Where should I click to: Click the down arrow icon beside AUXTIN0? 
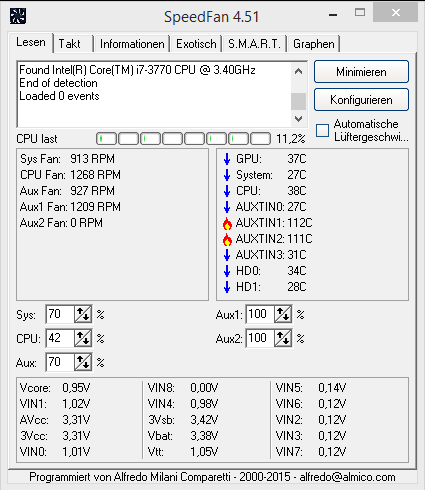pyautogui.click(x=227, y=207)
